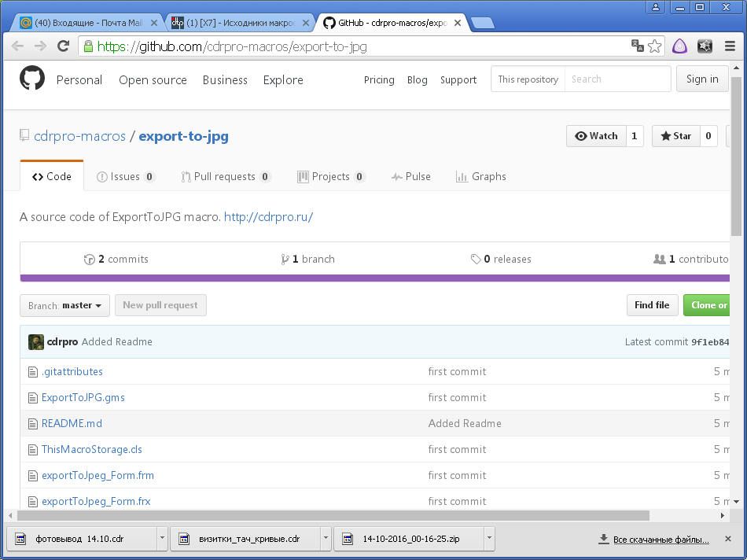Click the vertical scrollbar thumb
Image resolution: width=747 pixels, height=560 pixels.
[736, 156]
